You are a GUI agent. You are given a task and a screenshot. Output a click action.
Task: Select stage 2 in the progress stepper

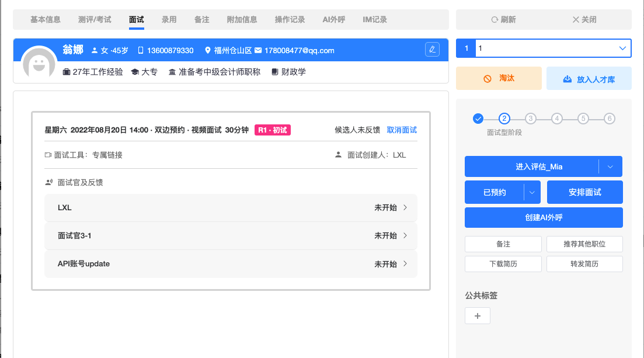tap(504, 119)
